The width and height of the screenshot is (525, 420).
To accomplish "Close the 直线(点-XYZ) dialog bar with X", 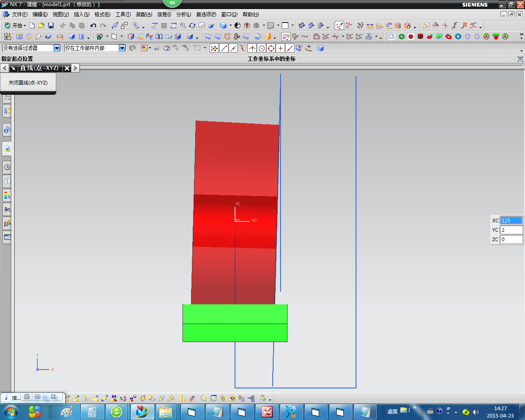I will pyautogui.click(x=67, y=68).
